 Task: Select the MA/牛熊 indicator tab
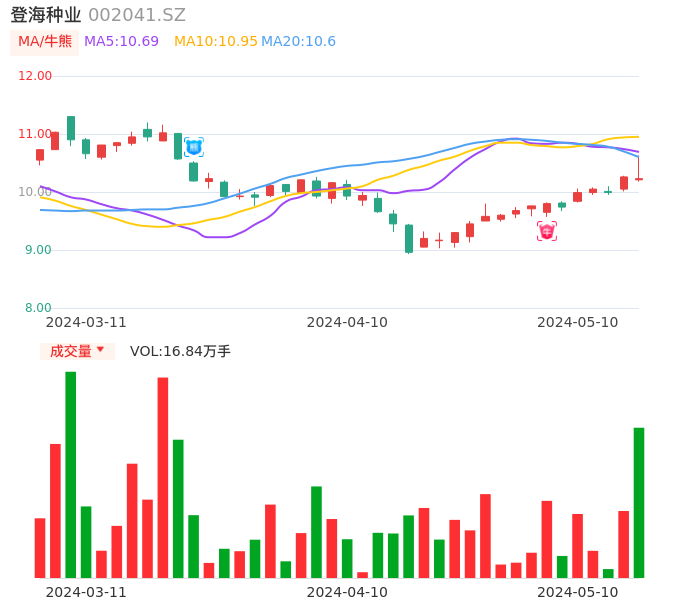click(45, 42)
